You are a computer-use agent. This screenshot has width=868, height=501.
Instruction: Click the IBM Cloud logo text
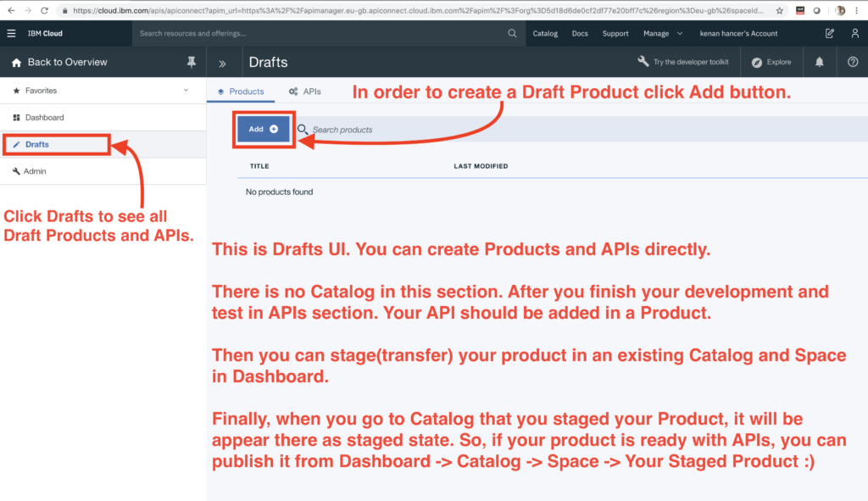click(45, 33)
